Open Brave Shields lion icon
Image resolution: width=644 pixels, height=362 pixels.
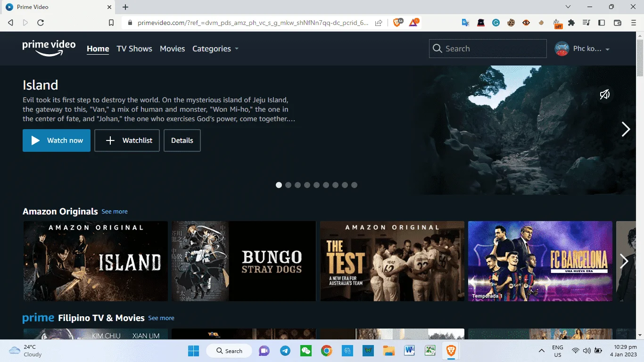(x=397, y=22)
